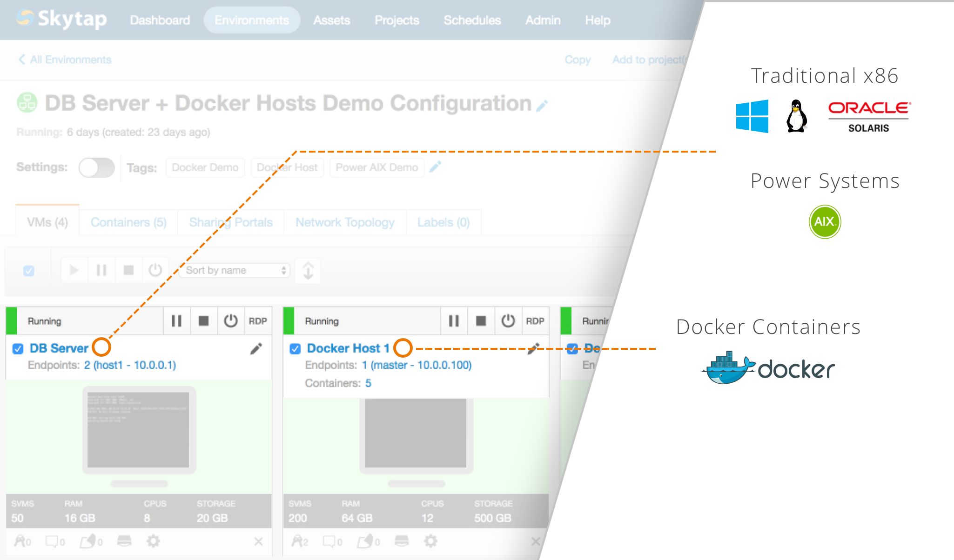Toggle the Settings switch

96,167
